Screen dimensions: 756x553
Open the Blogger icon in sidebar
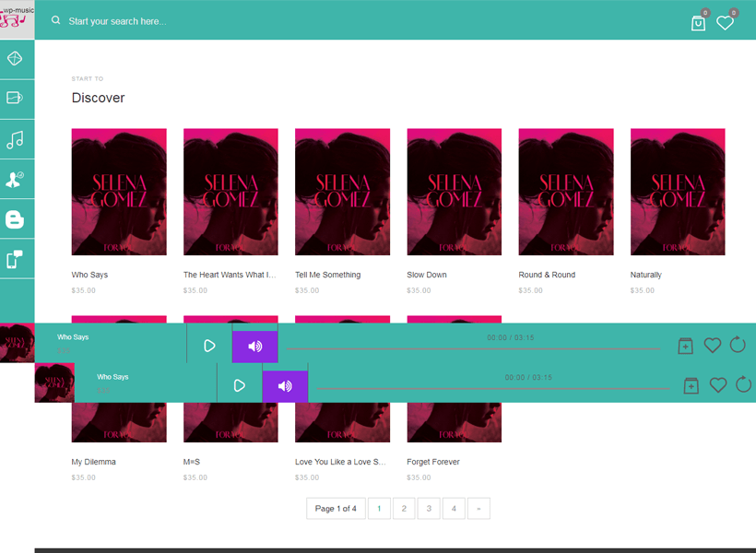pos(15,219)
